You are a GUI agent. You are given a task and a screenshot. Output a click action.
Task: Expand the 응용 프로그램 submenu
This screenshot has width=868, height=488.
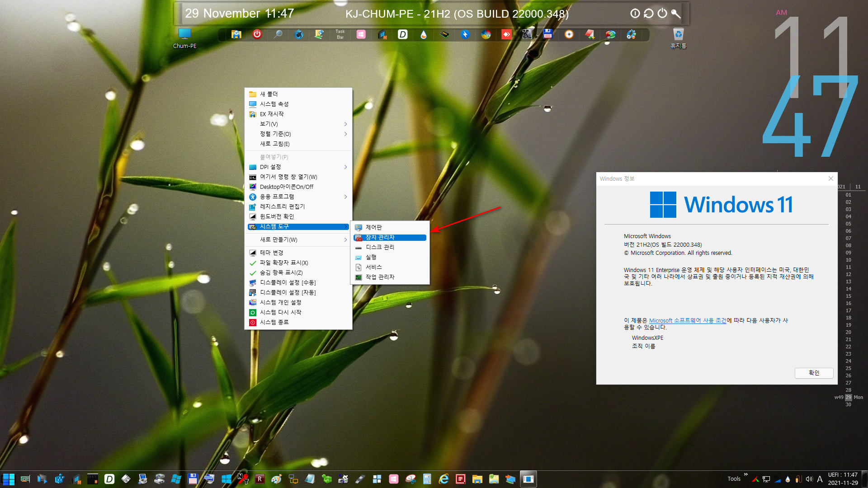click(x=298, y=197)
